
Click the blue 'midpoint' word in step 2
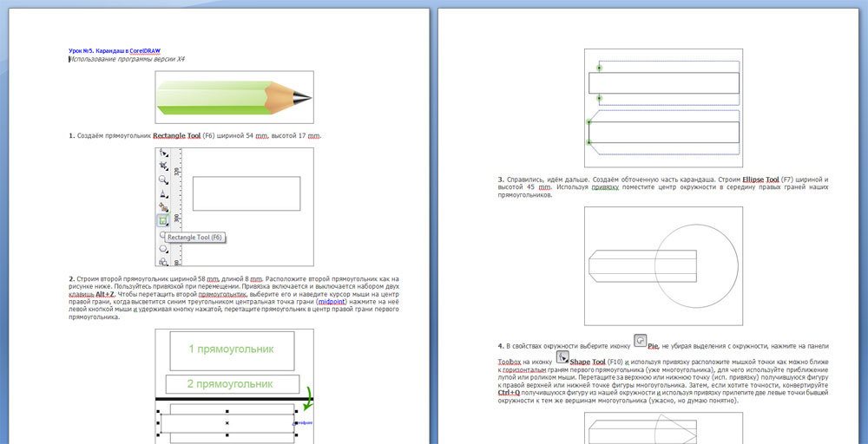[332, 303]
